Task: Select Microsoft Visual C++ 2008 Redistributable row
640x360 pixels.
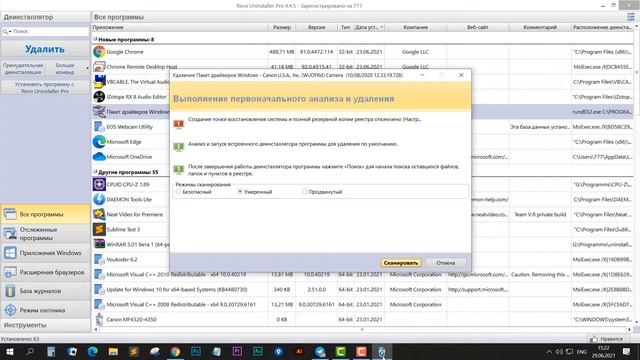Action: pyautogui.click(x=362, y=304)
